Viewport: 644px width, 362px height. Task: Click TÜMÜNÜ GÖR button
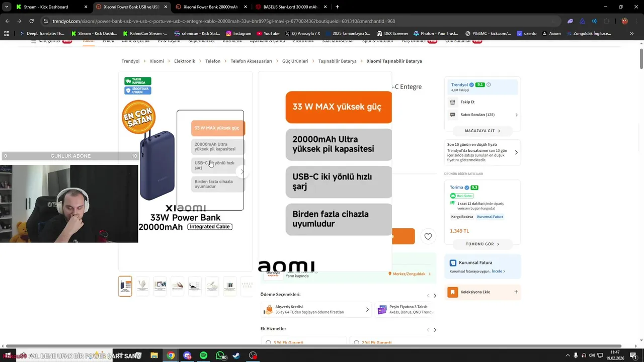[x=482, y=244]
